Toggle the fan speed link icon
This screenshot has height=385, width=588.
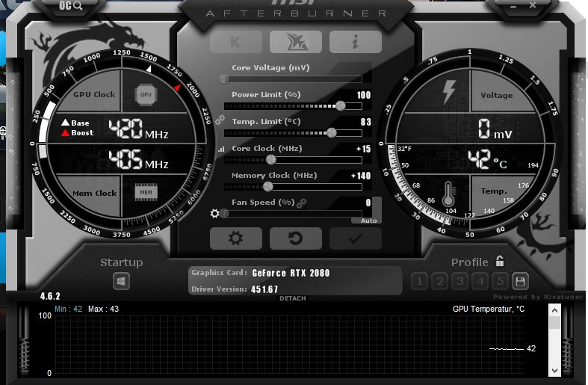(x=302, y=203)
